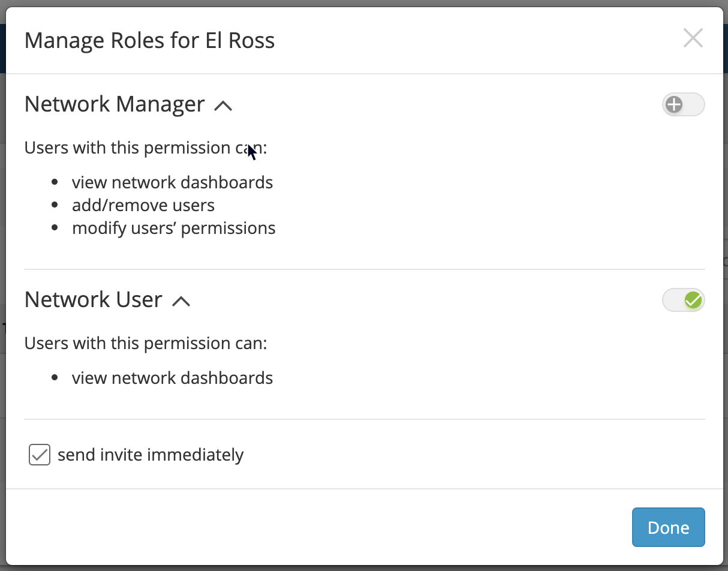728x571 pixels.
Task: Click the permission description under Network Manager
Action: coord(145,148)
